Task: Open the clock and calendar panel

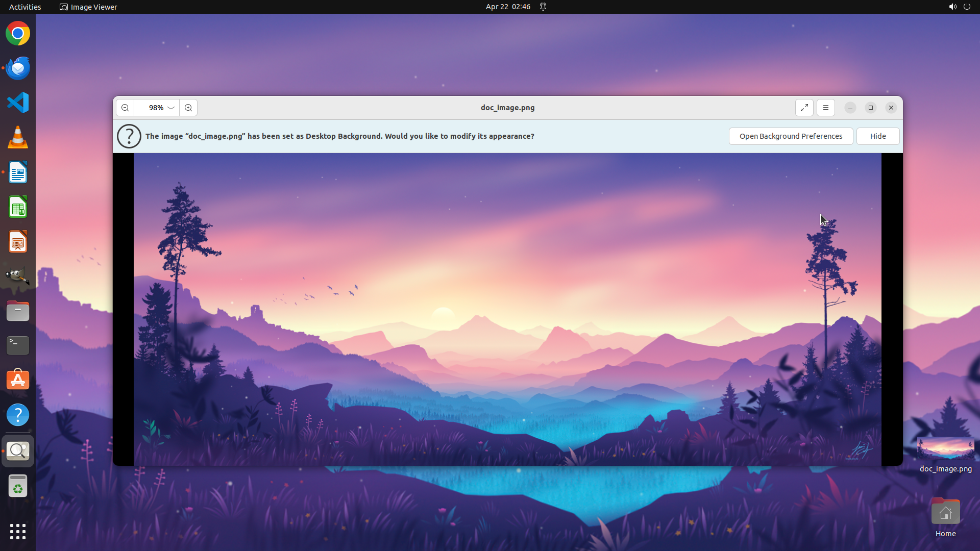Action: pyautogui.click(x=507, y=7)
